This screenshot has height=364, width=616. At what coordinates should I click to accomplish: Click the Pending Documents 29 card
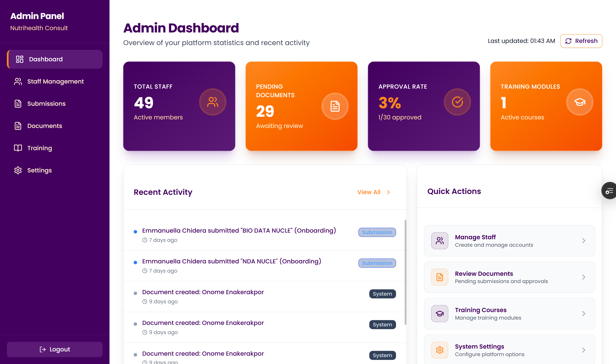coord(302,106)
